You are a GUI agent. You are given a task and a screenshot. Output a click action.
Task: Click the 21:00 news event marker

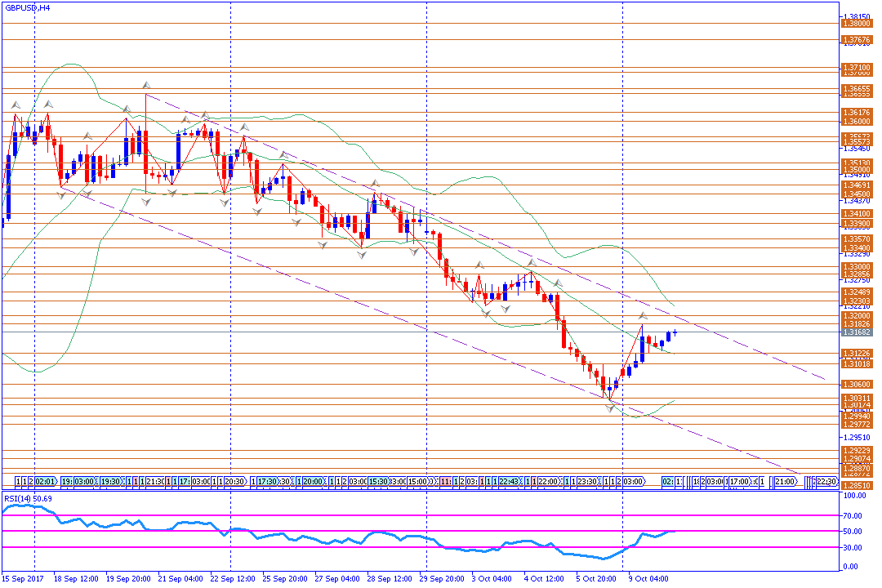(x=786, y=482)
